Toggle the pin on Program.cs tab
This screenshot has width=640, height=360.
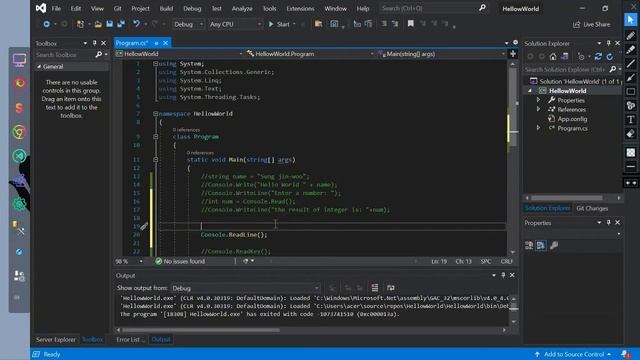pos(156,43)
